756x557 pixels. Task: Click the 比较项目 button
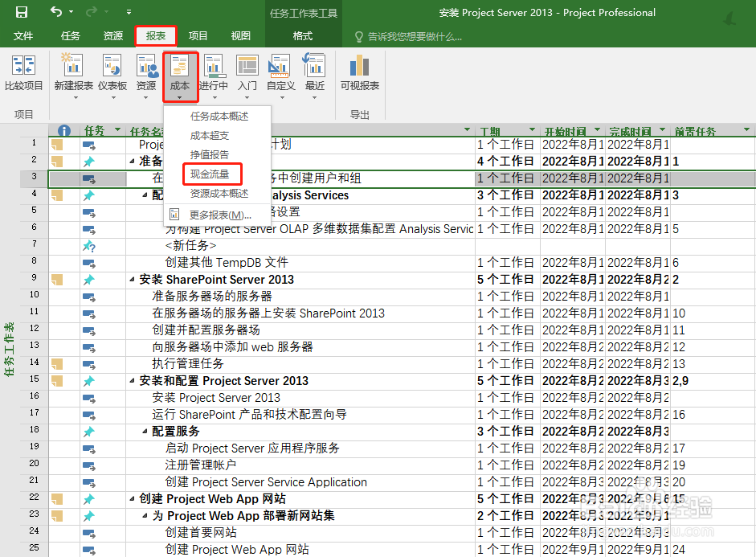tap(23, 73)
